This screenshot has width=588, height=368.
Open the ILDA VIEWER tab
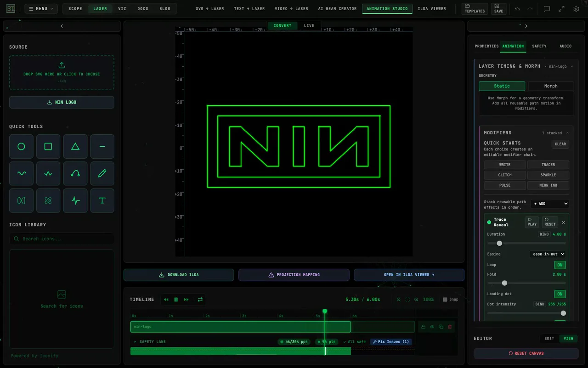pyautogui.click(x=432, y=9)
